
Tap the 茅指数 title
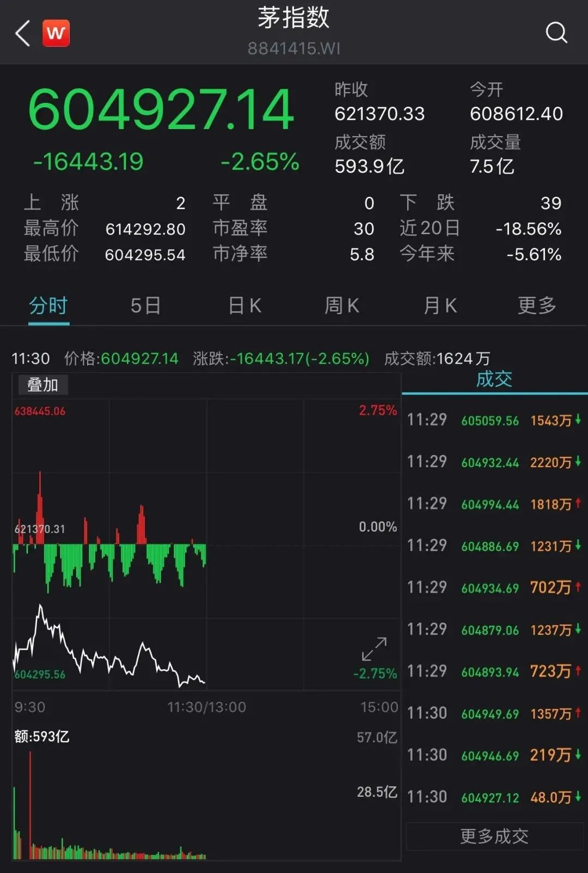click(x=294, y=17)
